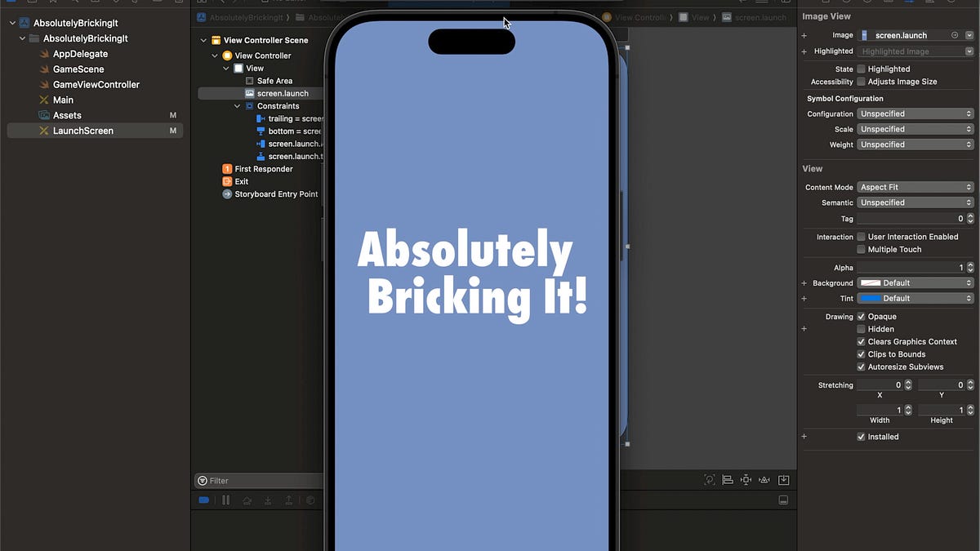Check the Adjusts Image Size accessibility checkbox
Image resolution: width=980 pixels, height=551 pixels.
click(x=862, y=82)
